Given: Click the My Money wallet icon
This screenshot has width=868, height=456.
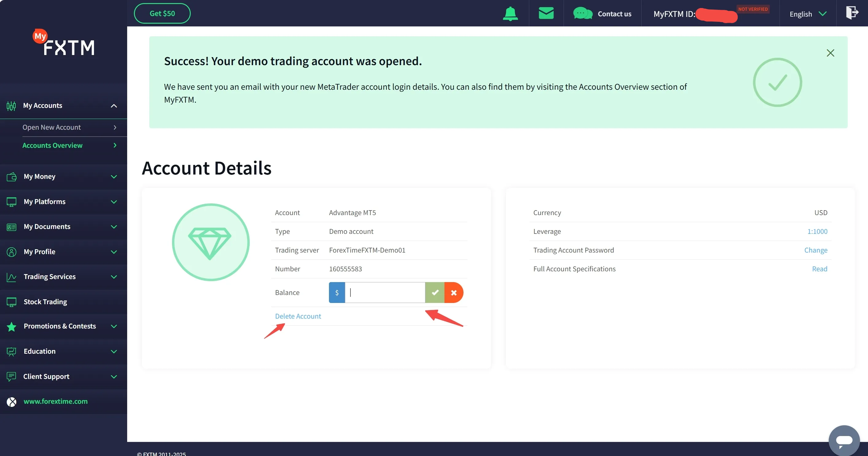Looking at the screenshot, I should pyautogui.click(x=11, y=177).
